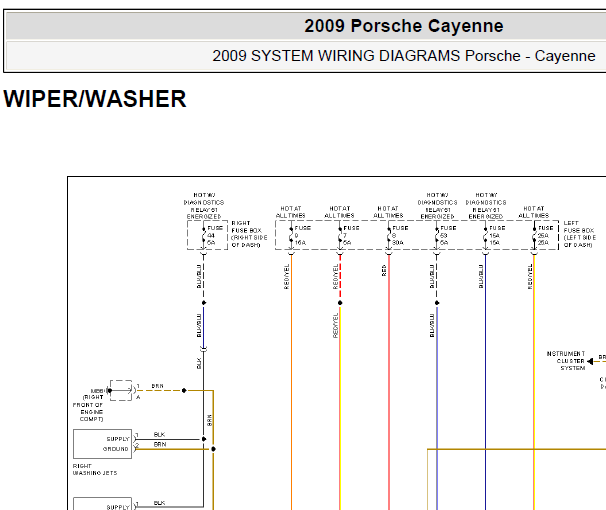Select the Fuse 9 label in left fuse box
Screen dimensions: 606x510
coord(303,235)
